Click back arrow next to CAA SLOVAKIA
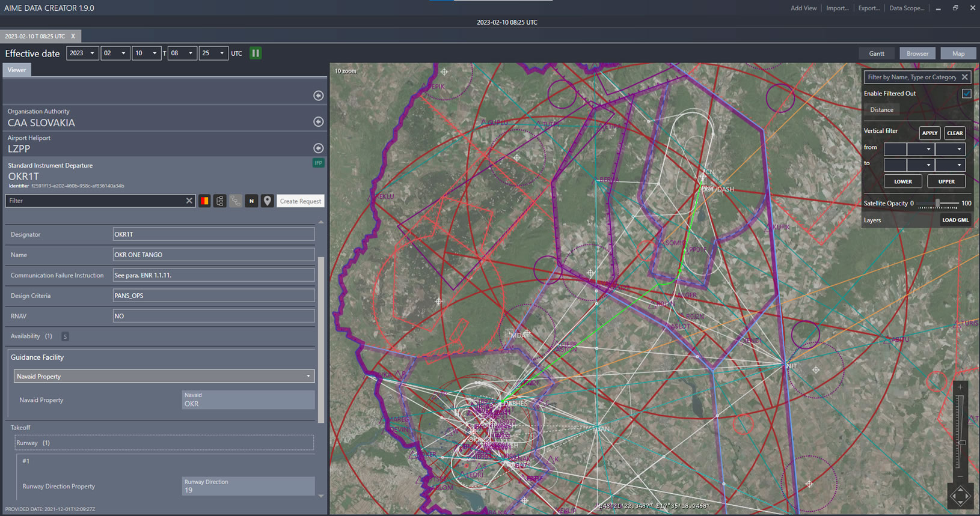This screenshot has height=516, width=980. tap(319, 122)
